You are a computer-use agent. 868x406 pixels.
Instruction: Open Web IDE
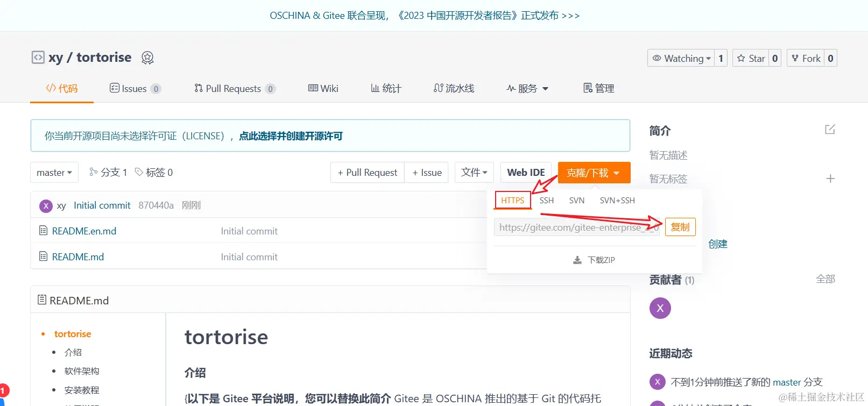point(526,173)
